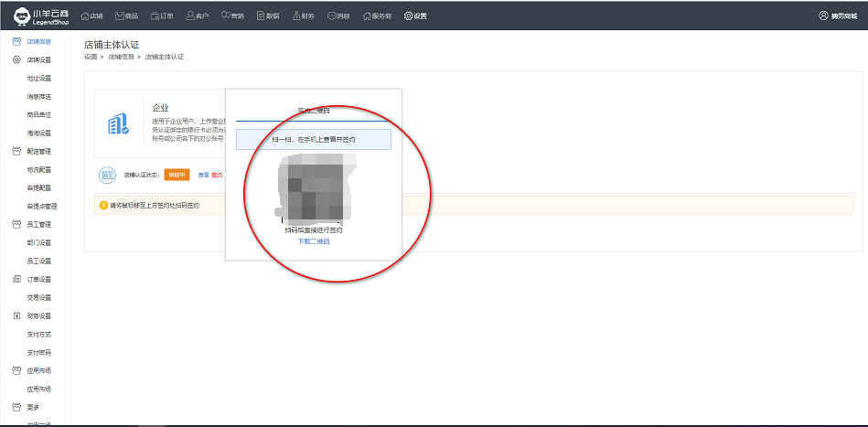Go to 订单 (Orders) in top navigation
The height and width of the screenshot is (427, 868).
pyautogui.click(x=161, y=16)
